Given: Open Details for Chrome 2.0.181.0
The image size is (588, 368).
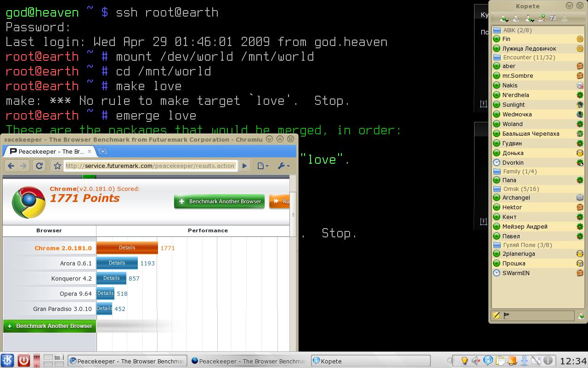Looking at the screenshot, I should pos(127,247).
